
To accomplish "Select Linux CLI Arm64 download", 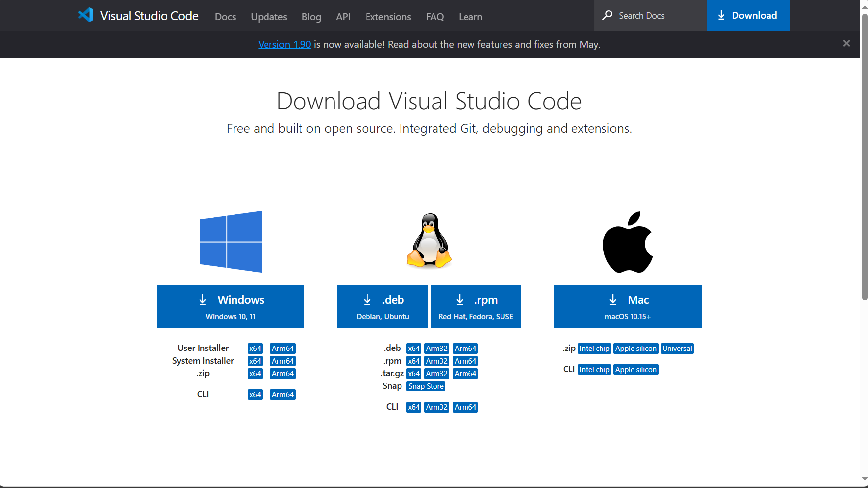I will tap(466, 407).
